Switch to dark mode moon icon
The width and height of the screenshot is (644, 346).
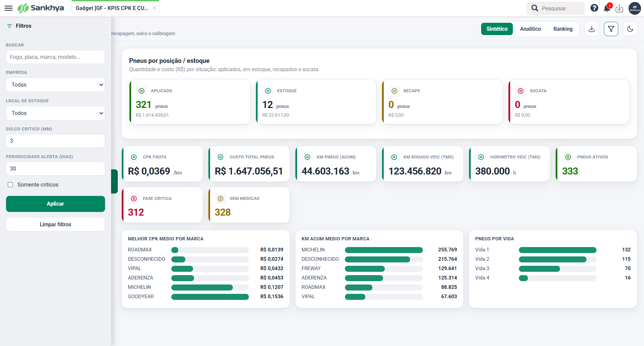click(630, 29)
